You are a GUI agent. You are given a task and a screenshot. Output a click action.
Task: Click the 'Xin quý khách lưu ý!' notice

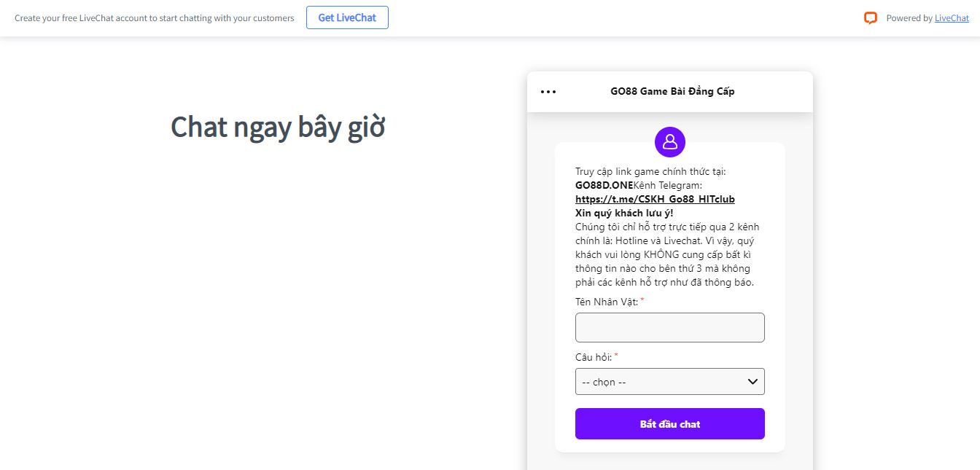624,213
